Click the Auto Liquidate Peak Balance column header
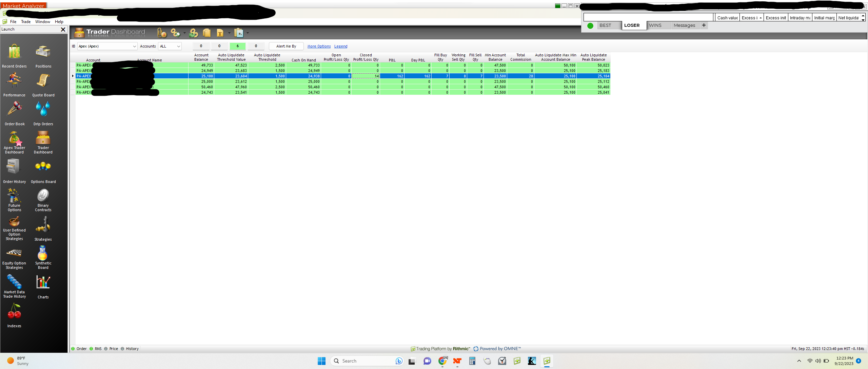 594,57
